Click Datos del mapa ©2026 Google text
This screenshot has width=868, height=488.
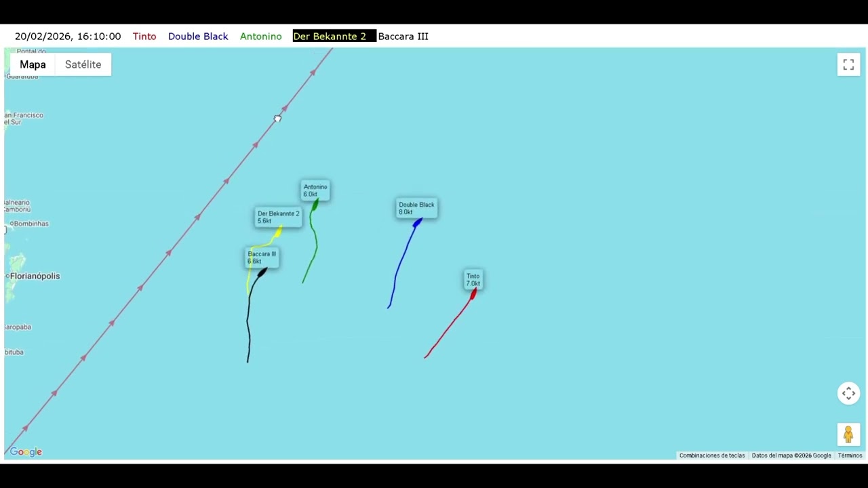coord(791,455)
